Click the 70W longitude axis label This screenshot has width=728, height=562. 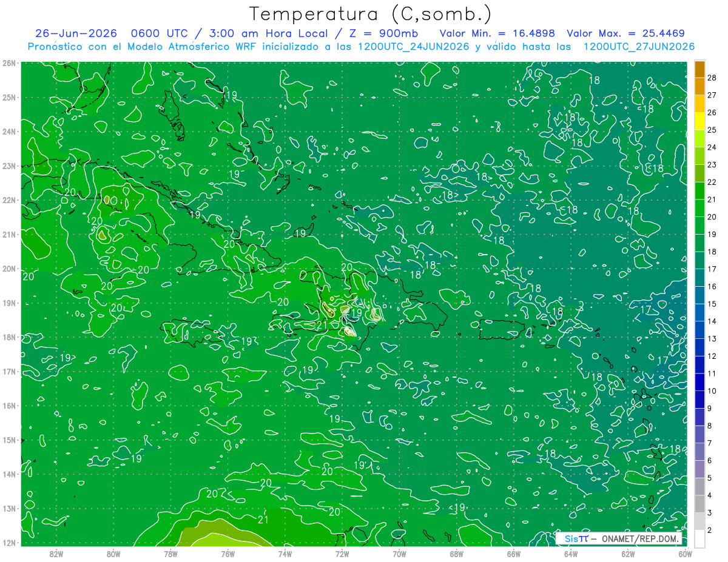(399, 554)
